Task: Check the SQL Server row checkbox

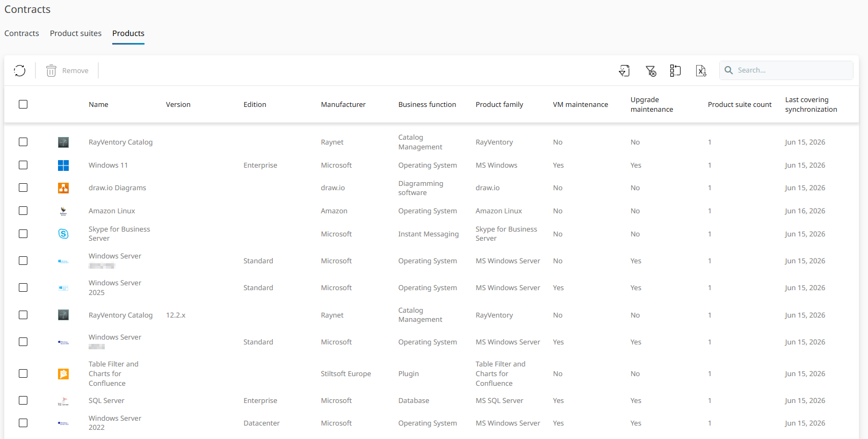Action: point(23,400)
